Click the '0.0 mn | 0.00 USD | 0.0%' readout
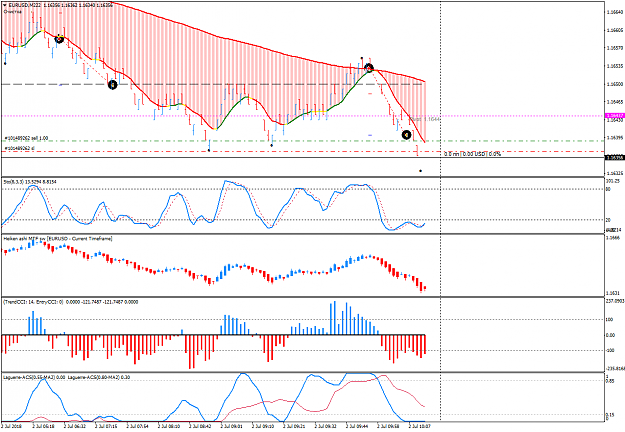The width and height of the screenshot is (625, 432). 472,154
